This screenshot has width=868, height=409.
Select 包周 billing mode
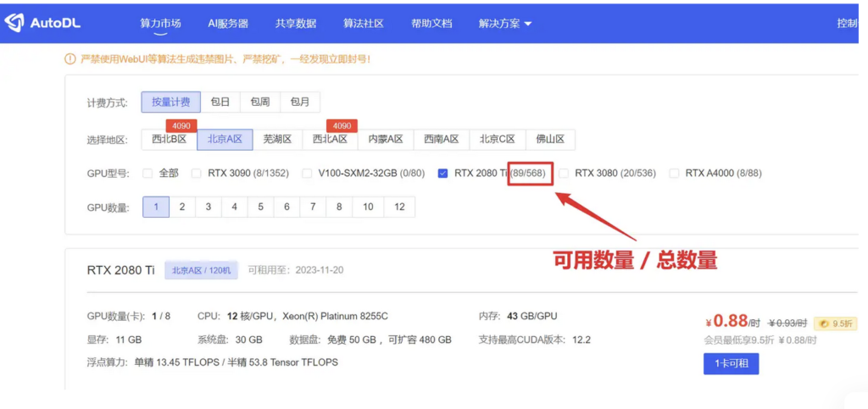point(260,102)
